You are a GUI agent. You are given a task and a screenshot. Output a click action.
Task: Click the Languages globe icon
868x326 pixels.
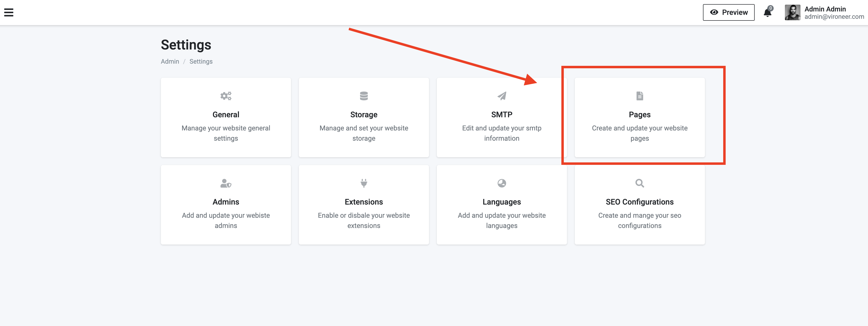coord(501,183)
